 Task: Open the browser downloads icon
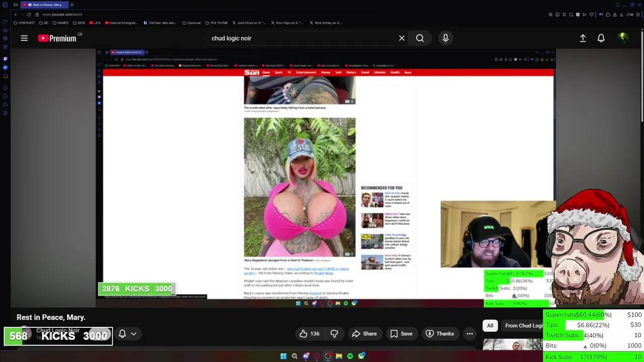click(x=621, y=15)
